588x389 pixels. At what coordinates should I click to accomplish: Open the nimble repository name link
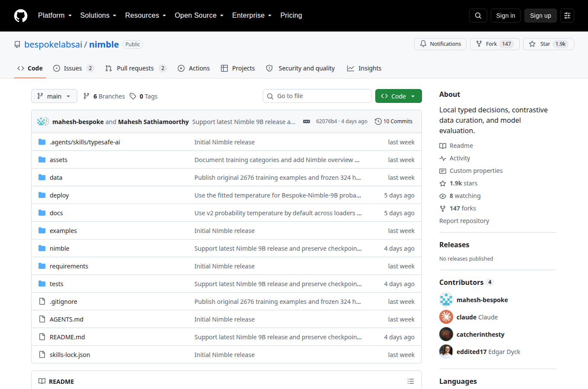(x=104, y=45)
